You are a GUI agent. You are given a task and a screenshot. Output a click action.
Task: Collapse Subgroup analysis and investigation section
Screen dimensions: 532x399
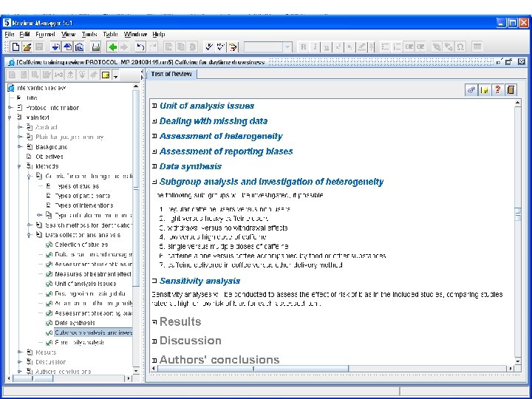tap(154, 182)
